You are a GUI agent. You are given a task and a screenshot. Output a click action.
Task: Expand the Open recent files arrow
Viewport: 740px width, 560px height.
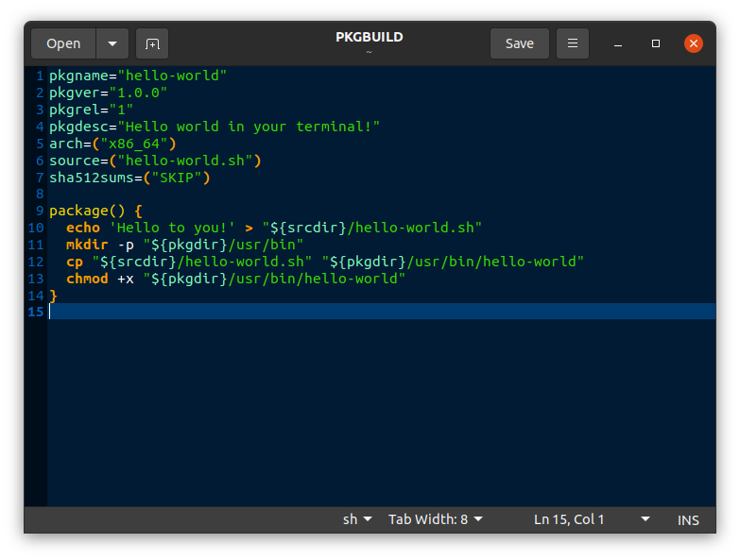tap(112, 43)
